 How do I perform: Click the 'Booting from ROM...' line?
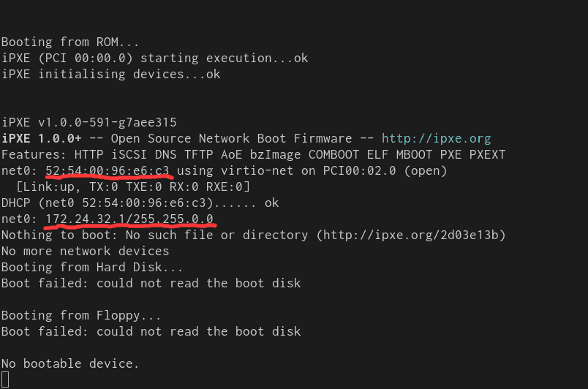70,42
